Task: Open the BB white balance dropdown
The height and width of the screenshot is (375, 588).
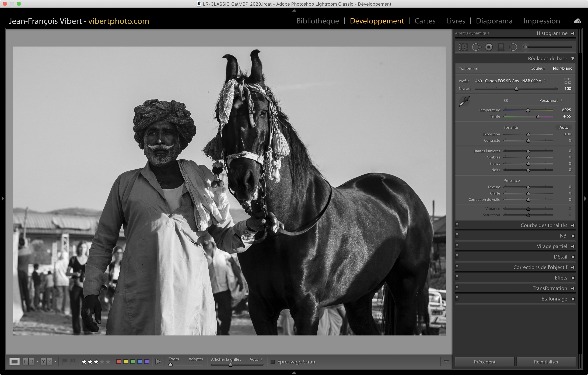Action: click(x=551, y=101)
